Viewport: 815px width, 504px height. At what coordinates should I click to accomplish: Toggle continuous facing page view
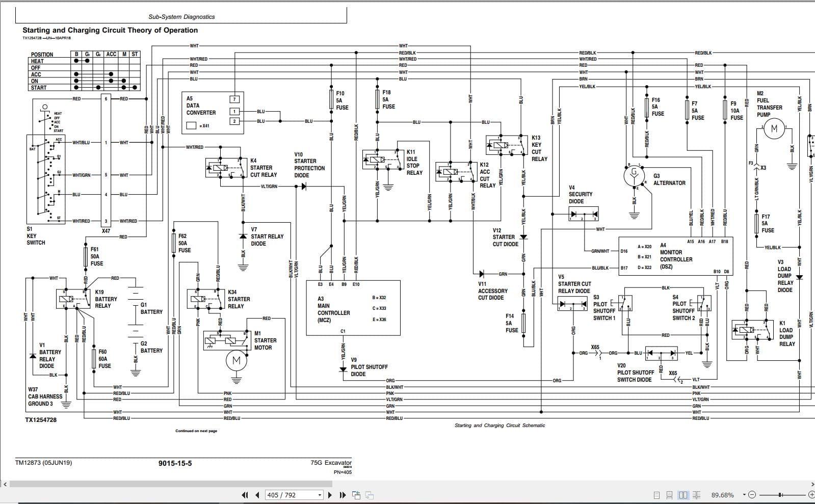[697, 495]
